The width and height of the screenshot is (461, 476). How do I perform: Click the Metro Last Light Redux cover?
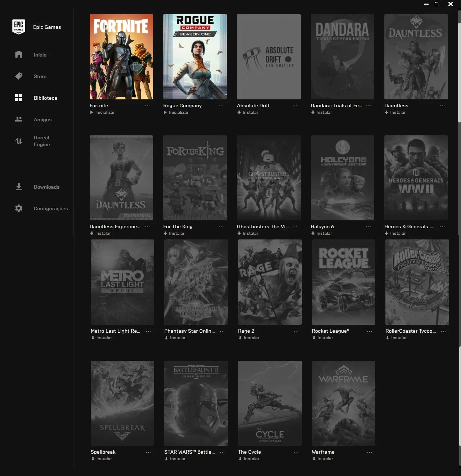[x=122, y=282]
